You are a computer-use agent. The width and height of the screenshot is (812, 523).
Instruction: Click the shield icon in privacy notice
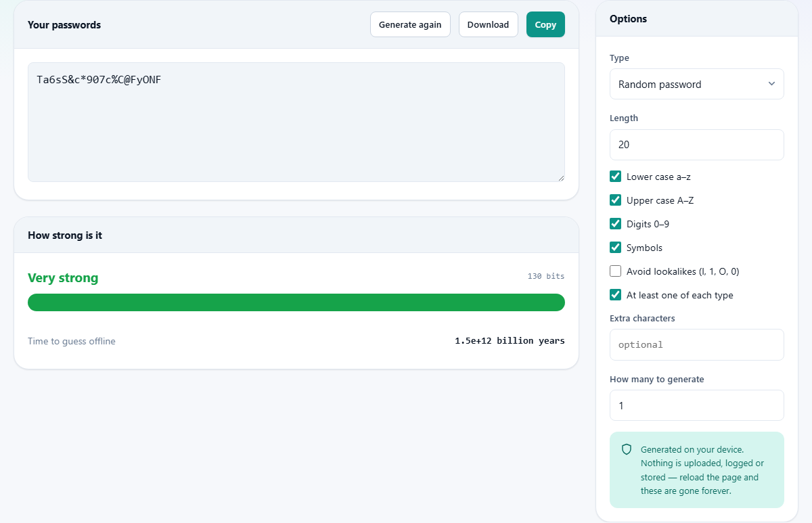627,449
